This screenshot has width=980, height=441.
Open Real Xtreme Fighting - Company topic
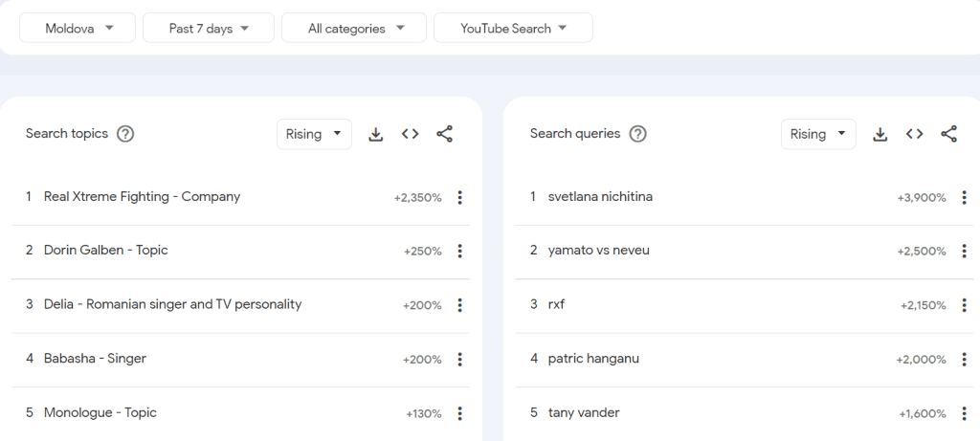click(x=142, y=197)
